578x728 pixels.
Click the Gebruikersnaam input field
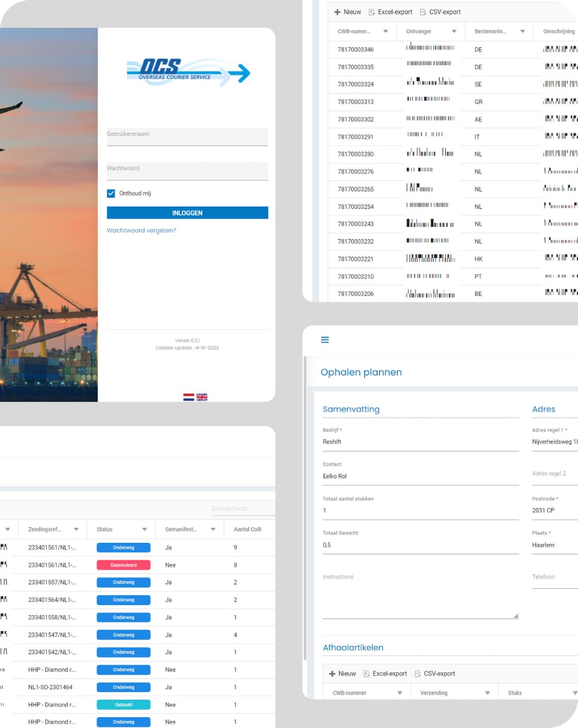click(187, 137)
